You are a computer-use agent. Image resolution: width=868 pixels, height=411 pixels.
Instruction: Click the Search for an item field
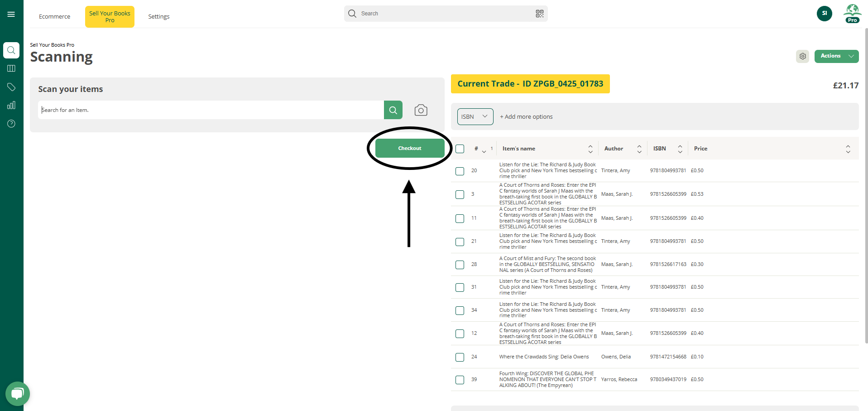pos(211,110)
